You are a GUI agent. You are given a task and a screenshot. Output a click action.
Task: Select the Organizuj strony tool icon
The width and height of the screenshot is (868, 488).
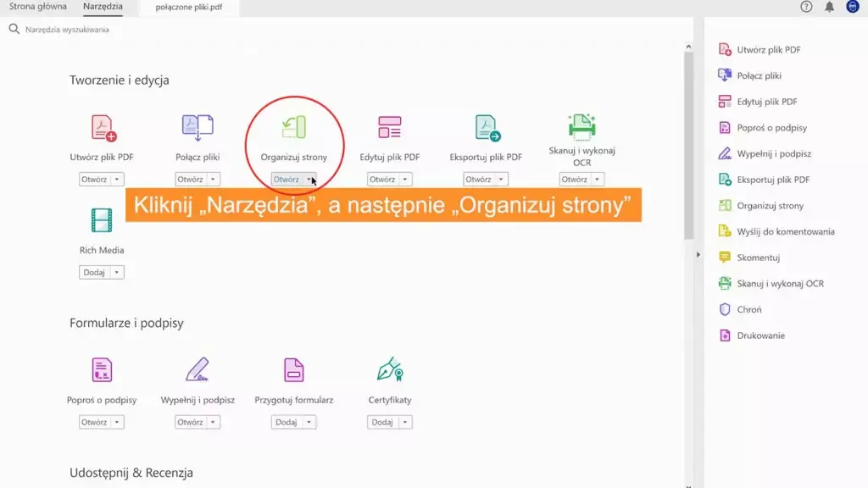point(293,127)
